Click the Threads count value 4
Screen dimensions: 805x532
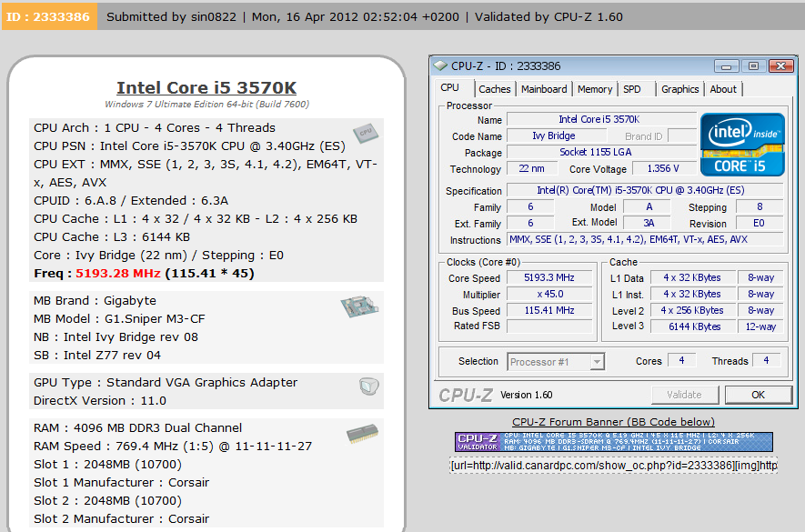tap(767, 360)
